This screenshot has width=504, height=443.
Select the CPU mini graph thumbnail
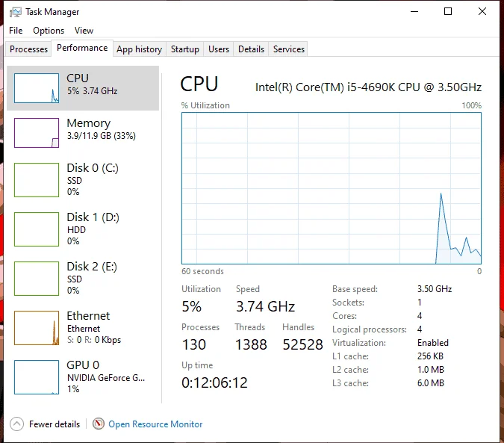pyautogui.click(x=37, y=88)
